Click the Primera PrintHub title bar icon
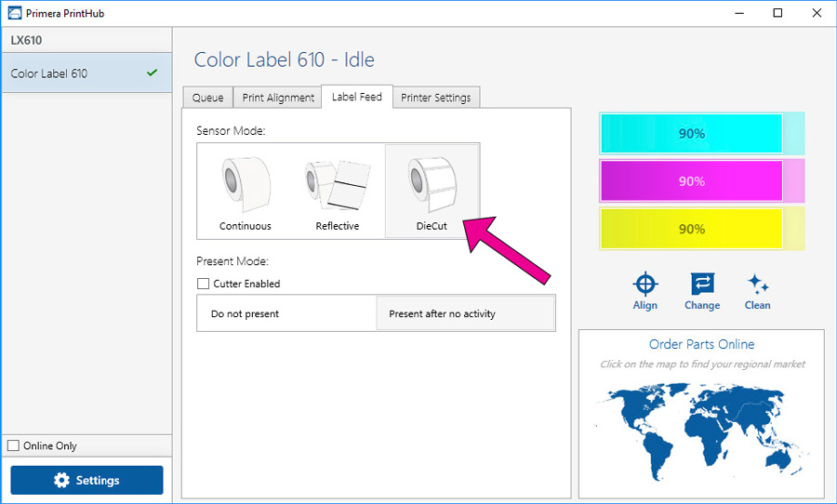Screen dimensions: 837x504 (14, 13)
